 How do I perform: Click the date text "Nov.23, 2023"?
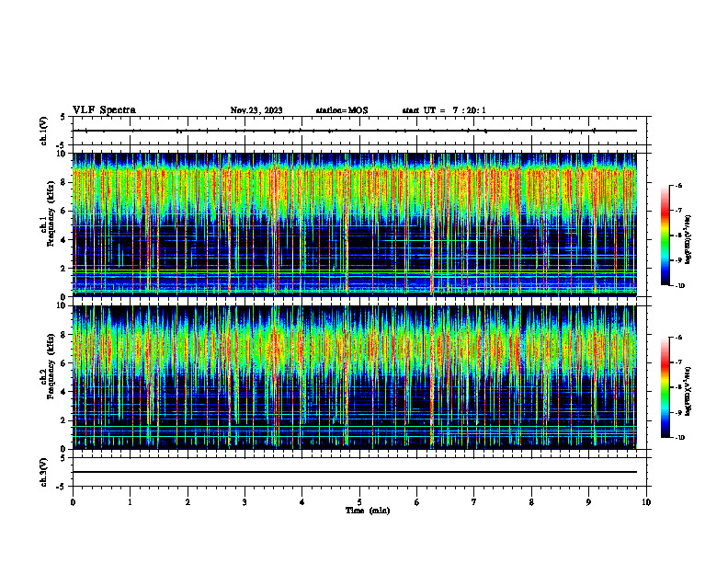coord(256,110)
